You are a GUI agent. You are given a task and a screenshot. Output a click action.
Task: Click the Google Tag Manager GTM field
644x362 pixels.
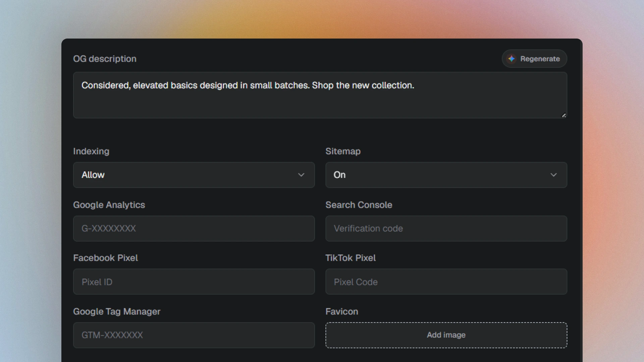tap(194, 335)
